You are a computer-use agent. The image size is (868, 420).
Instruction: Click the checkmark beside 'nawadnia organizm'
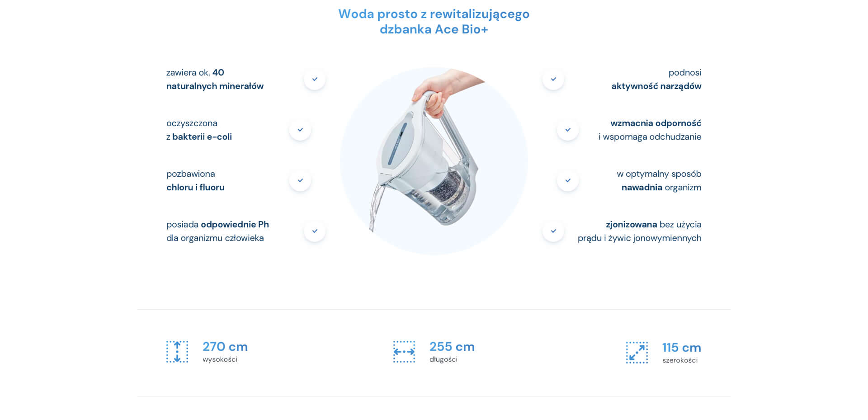(x=568, y=180)
